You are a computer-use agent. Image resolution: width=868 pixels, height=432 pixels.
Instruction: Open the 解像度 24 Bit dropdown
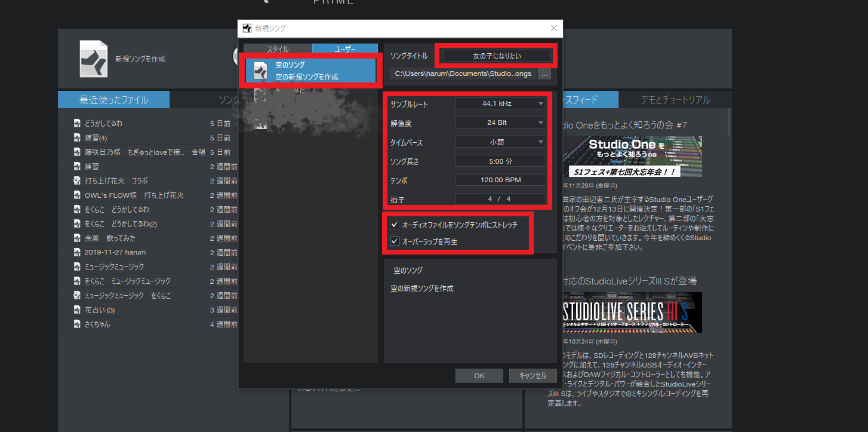pyautogui.click(x=500, y=122)
